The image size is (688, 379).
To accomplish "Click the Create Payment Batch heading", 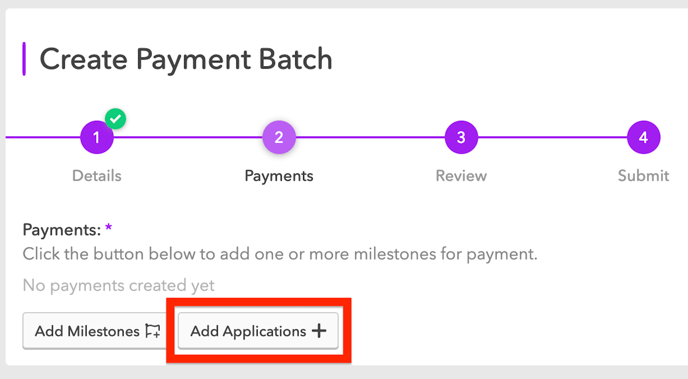I will coord(186,60).
